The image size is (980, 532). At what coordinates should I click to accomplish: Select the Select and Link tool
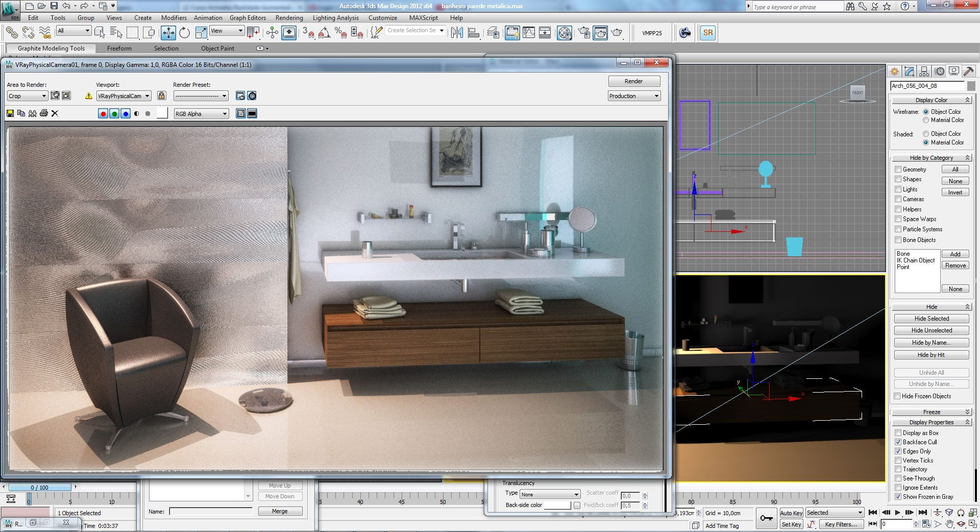click(x=12, y=33)
